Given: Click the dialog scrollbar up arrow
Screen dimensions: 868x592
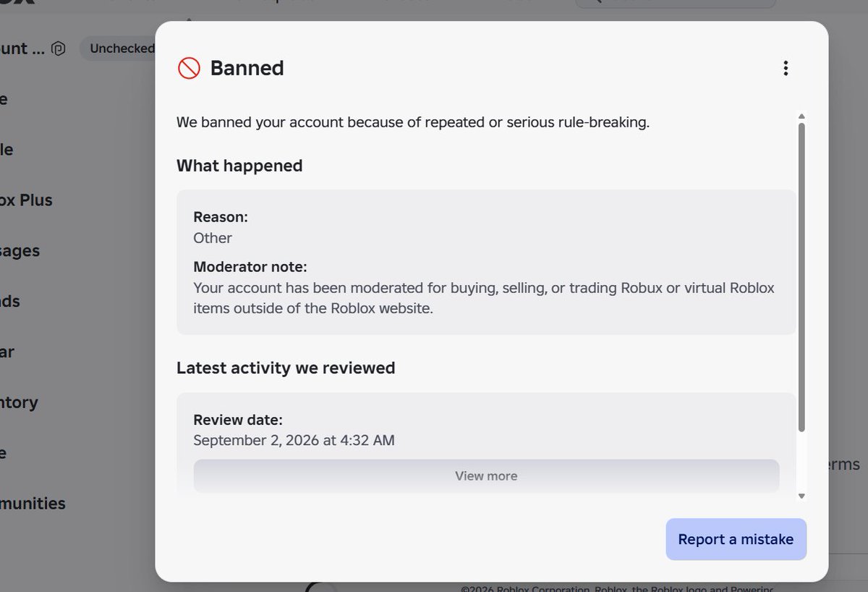Looking at the screenshot, I should (x=801, y=117).
